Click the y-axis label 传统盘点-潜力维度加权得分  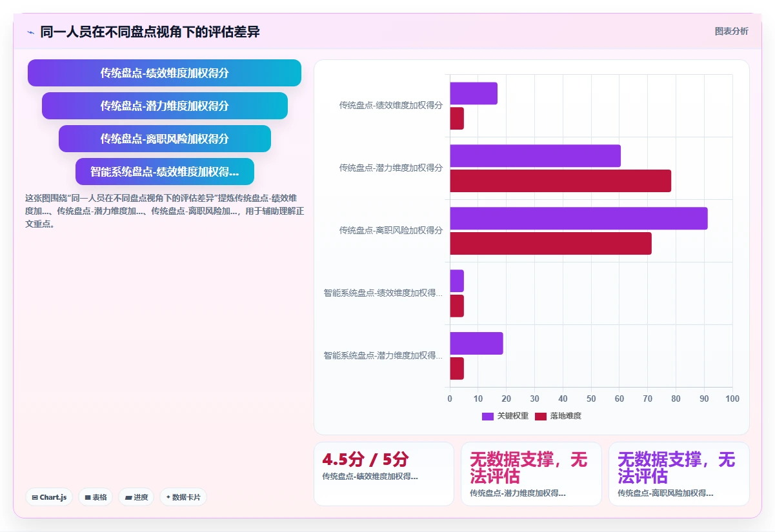pyautogui.click(x=391, y=168)
